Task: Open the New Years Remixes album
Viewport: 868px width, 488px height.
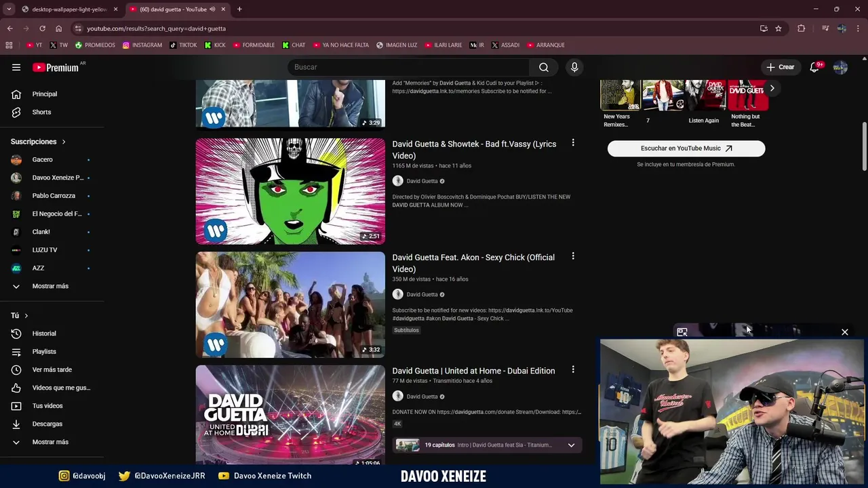Action: click(620, 103)
